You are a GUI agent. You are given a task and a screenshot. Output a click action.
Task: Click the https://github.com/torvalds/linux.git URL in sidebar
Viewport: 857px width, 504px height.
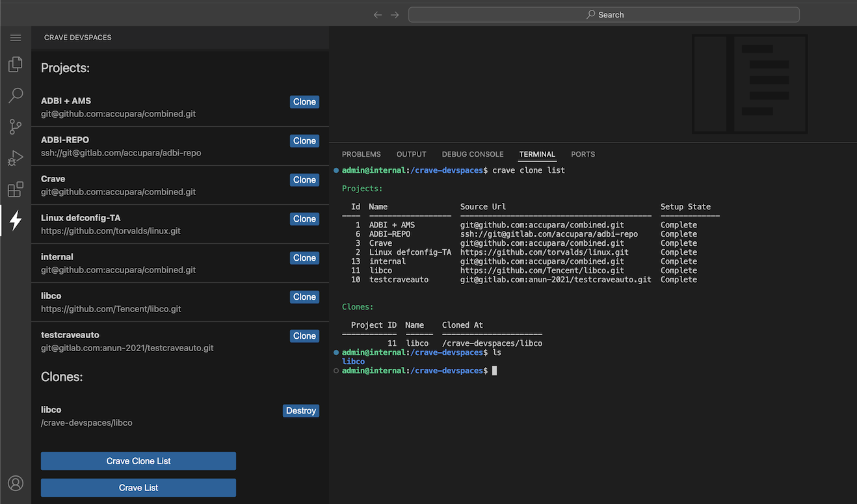[x=111, y=231]
